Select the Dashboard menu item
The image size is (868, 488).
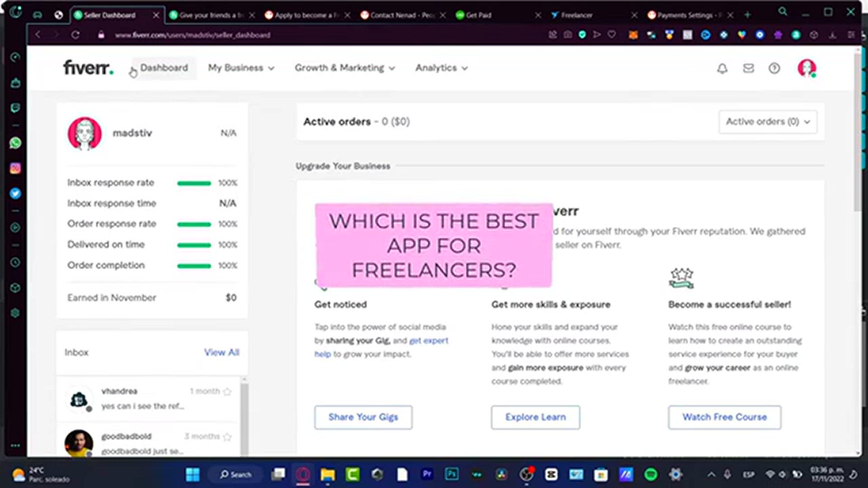click(x=164, y=68)
